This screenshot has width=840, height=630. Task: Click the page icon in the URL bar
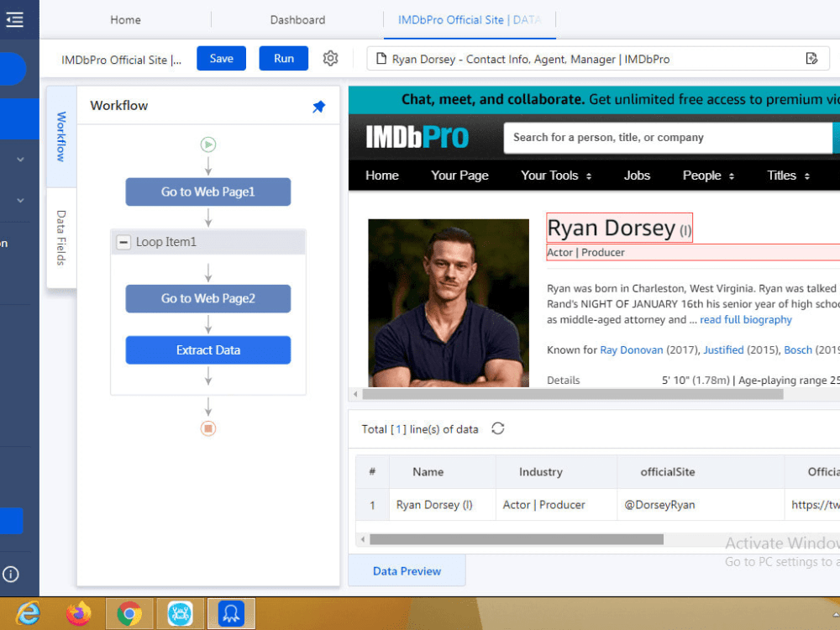click(381, 59)
